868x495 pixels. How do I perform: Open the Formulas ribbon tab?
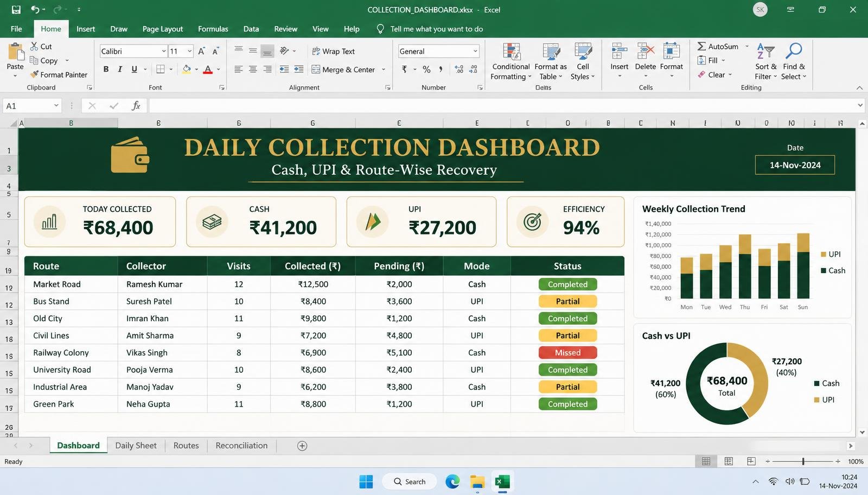click(x=213, y=29)
